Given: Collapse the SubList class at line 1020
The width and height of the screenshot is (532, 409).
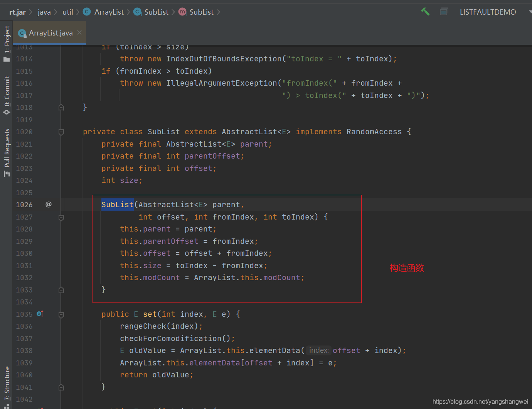Looking at the screenshot, I should [61, 132].
